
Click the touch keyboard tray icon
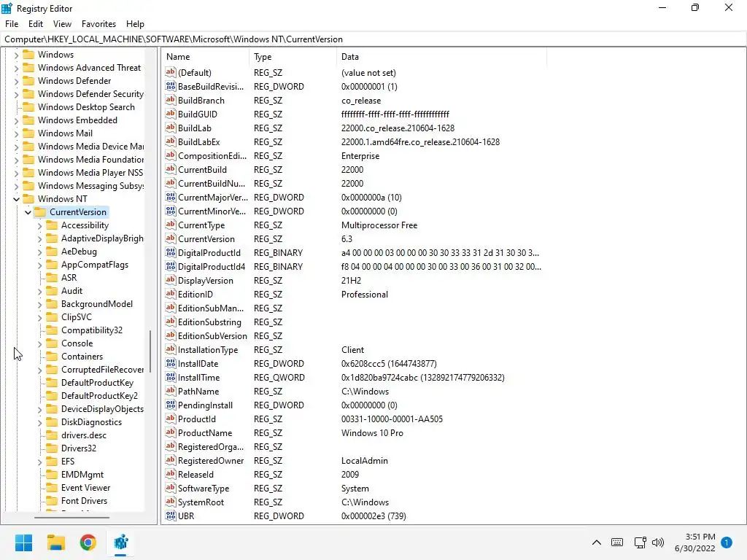[x=617, y=542]
